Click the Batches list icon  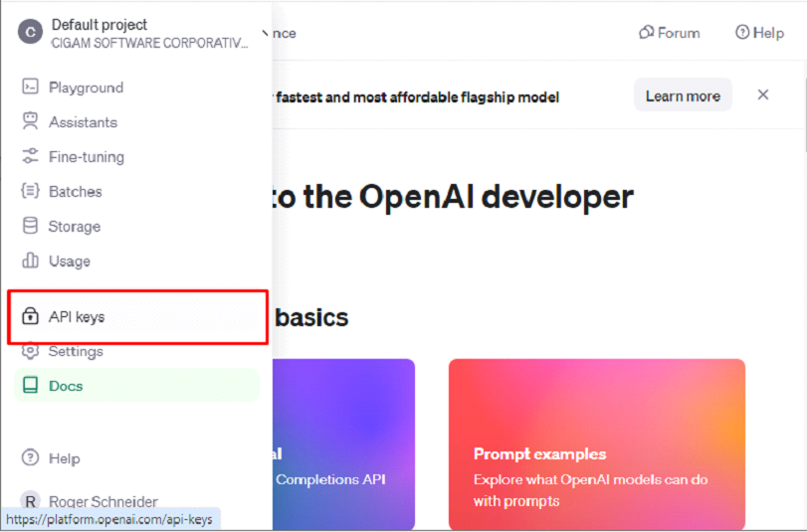click(31, 191)
